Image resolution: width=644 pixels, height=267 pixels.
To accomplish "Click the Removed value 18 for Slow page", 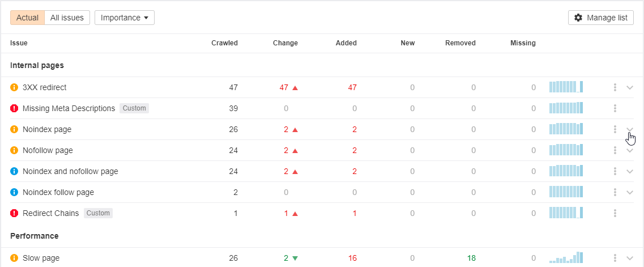I will click(x=471, y=258).
